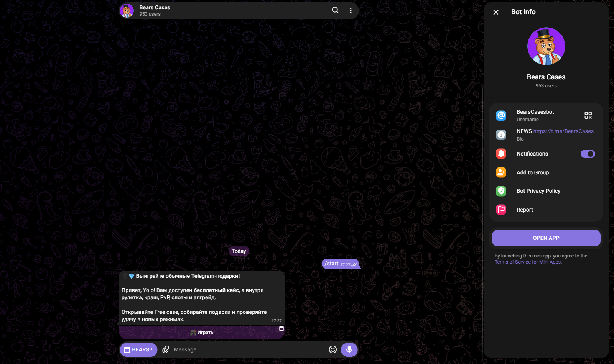Click the attachment paperclip icon
Screen dimensions: 614x364
166,349
